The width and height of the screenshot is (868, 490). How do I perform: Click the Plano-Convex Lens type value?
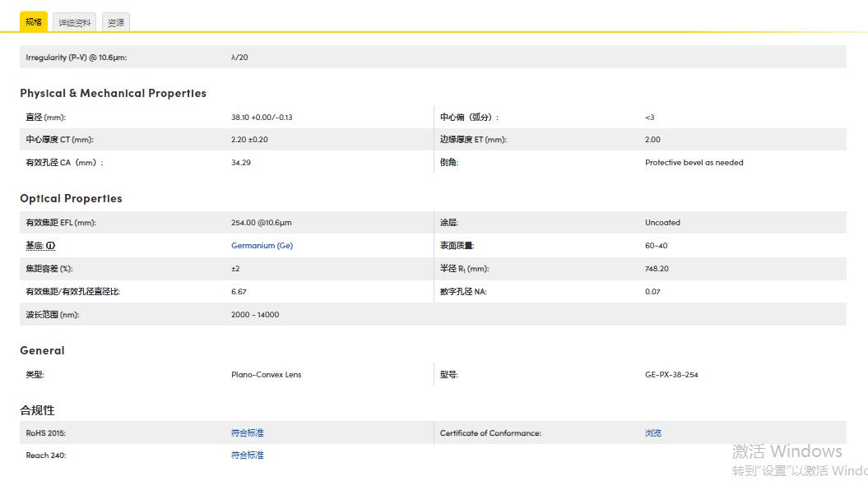tap(266, 375)
